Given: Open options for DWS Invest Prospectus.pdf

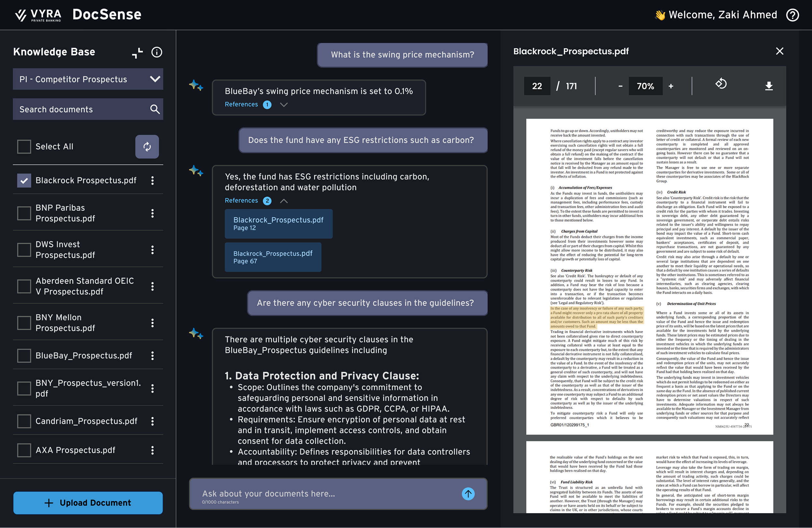Looking at the screenshot, I should click(153, 250).
